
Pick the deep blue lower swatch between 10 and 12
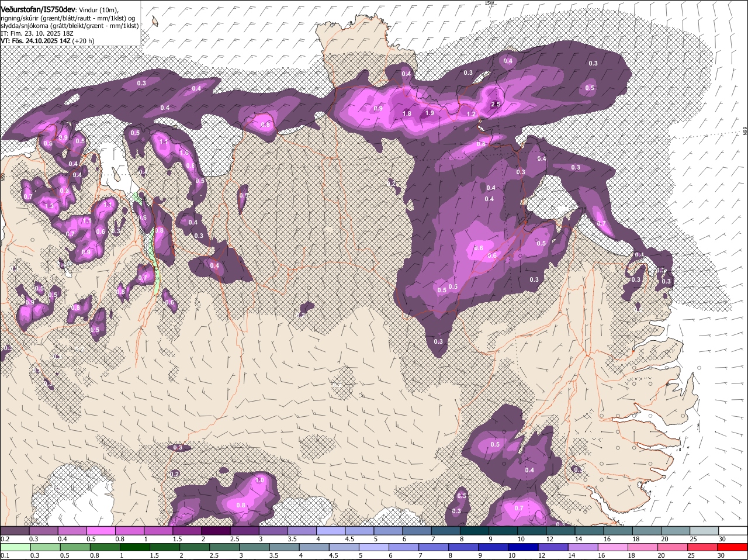click(523, 547)
